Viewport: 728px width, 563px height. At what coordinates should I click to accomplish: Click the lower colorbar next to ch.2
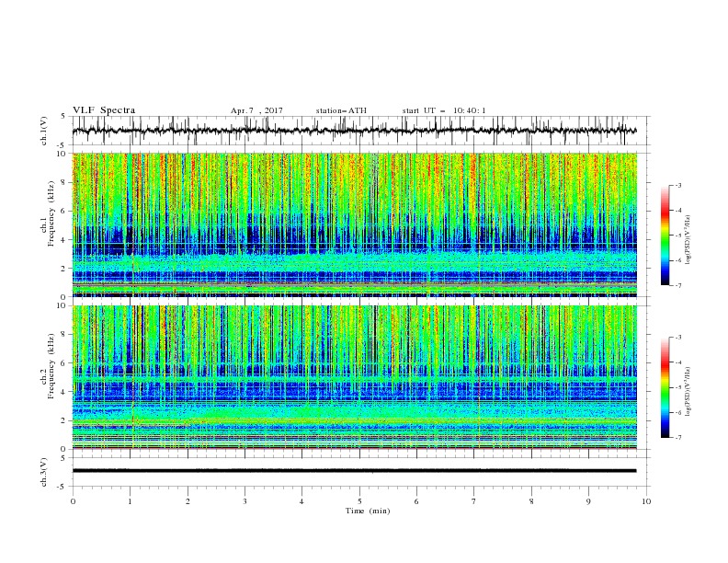point(665,387)
